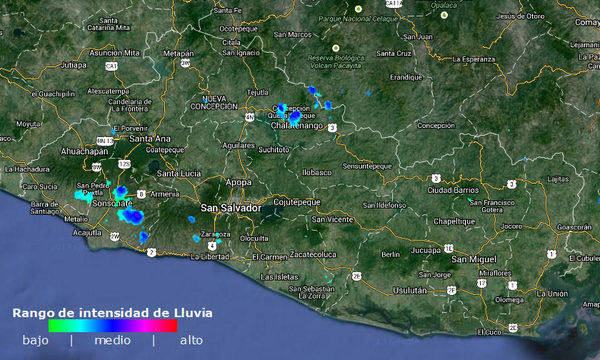Select the La Libertad coastal label

click(210, 257)
